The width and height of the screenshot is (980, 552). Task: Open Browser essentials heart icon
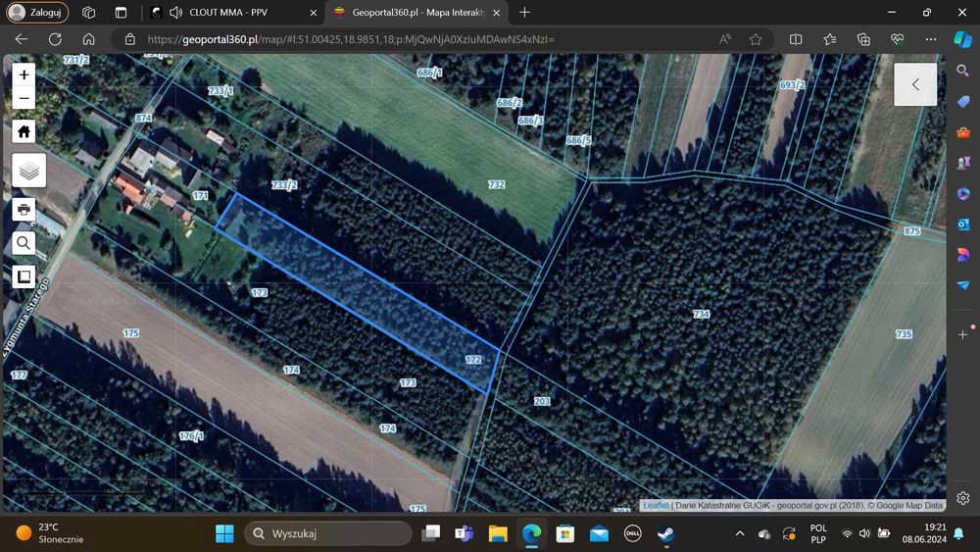[898, 39]
